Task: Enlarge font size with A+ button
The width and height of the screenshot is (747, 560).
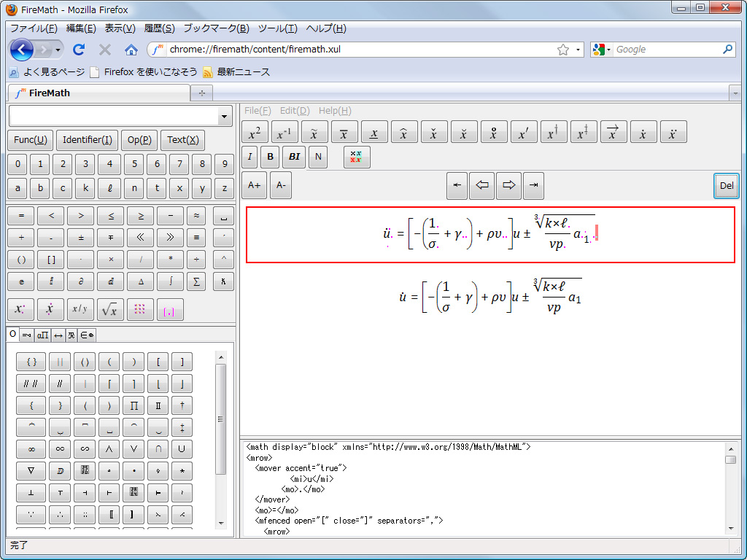Action: [253, 186]
